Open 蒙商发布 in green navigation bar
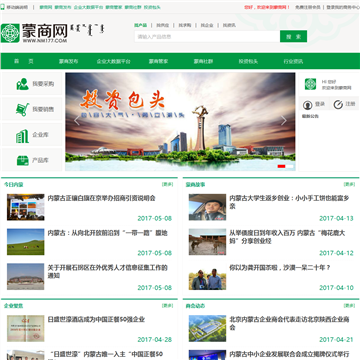The height and width of the screenshot is (360, 360). (x=69, y=61)
